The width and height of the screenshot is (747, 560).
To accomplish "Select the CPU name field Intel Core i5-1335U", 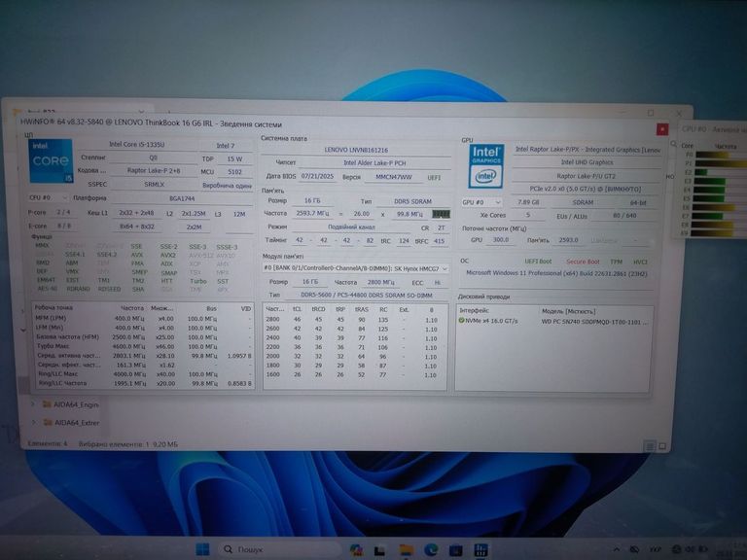I will pyautogui.click(x=137, y=144).
